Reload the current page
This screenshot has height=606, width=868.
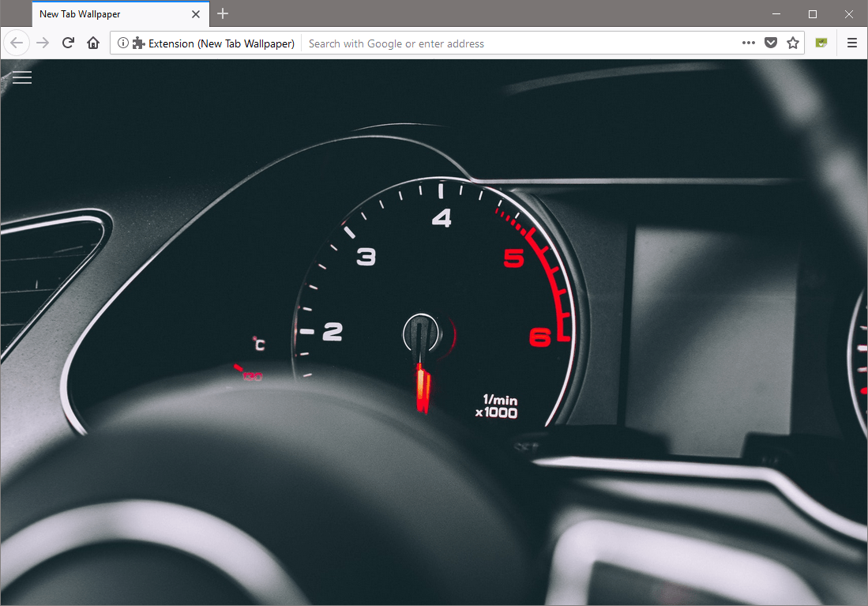click(x=68, y=43)
